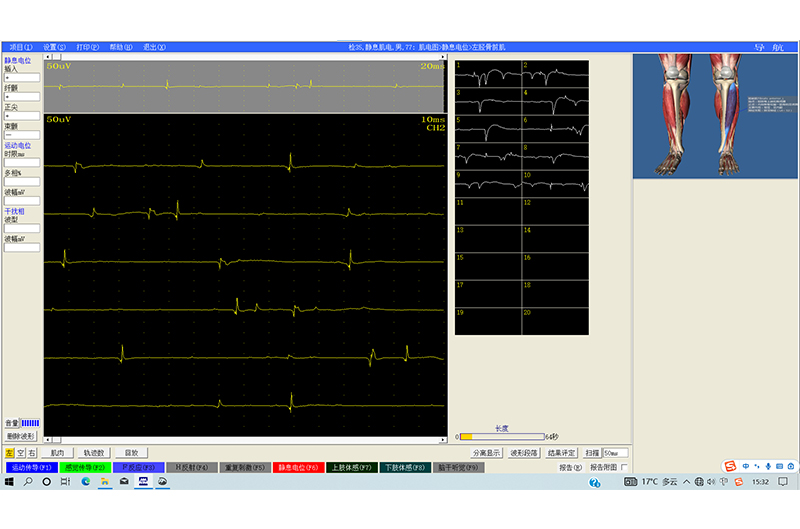Click the 长度 duration progress bar
800x529 pixels.
[x=501, y=437]
